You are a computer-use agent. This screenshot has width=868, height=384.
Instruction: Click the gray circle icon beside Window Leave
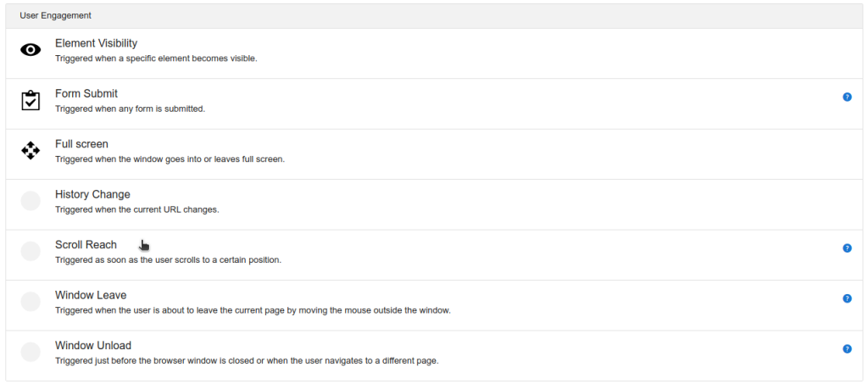pos(31,302)
